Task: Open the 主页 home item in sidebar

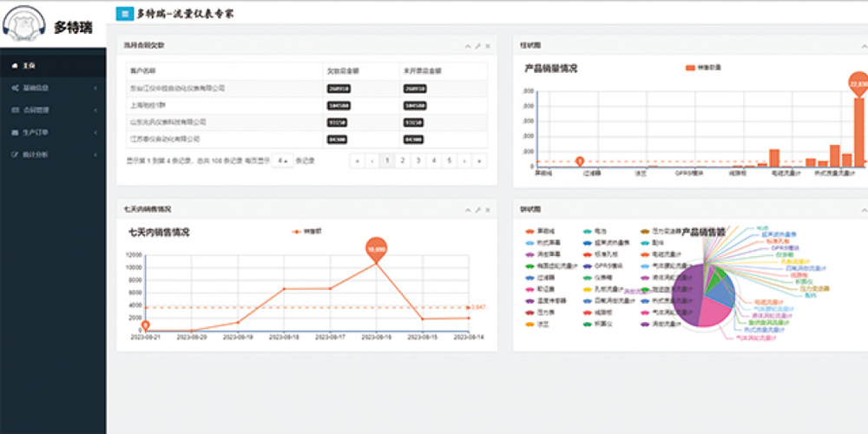Action: [x=29, y=66]
